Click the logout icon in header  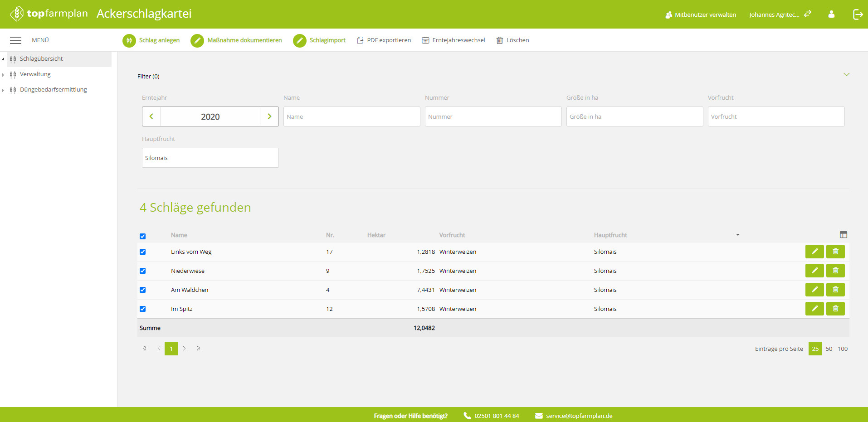coord(857,15)
